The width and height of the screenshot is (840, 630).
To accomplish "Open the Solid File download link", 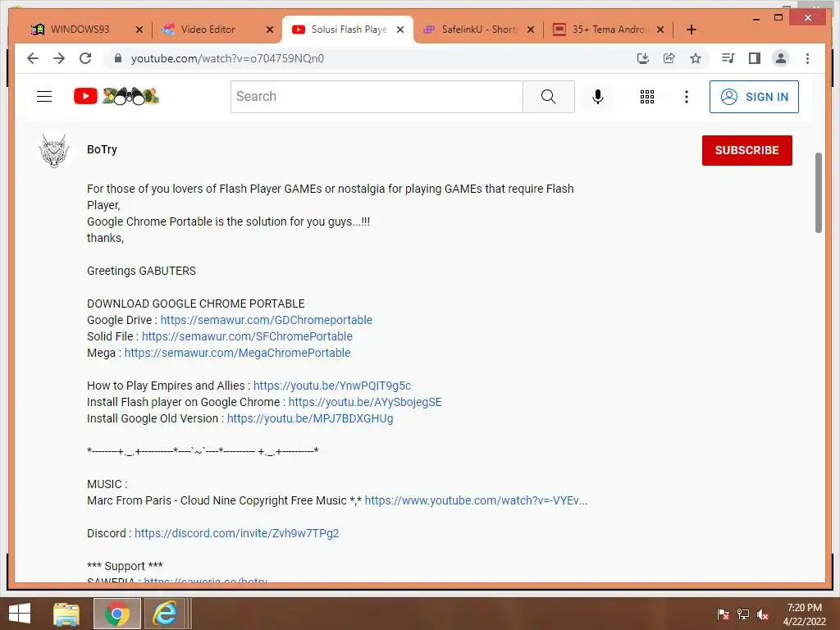I will [x=247, y=336].
